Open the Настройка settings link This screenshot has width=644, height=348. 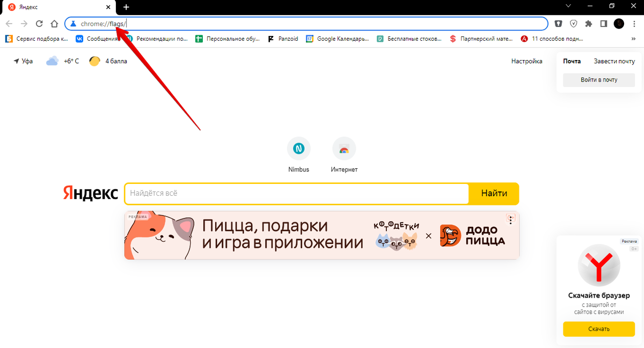(x=526, y=61)
